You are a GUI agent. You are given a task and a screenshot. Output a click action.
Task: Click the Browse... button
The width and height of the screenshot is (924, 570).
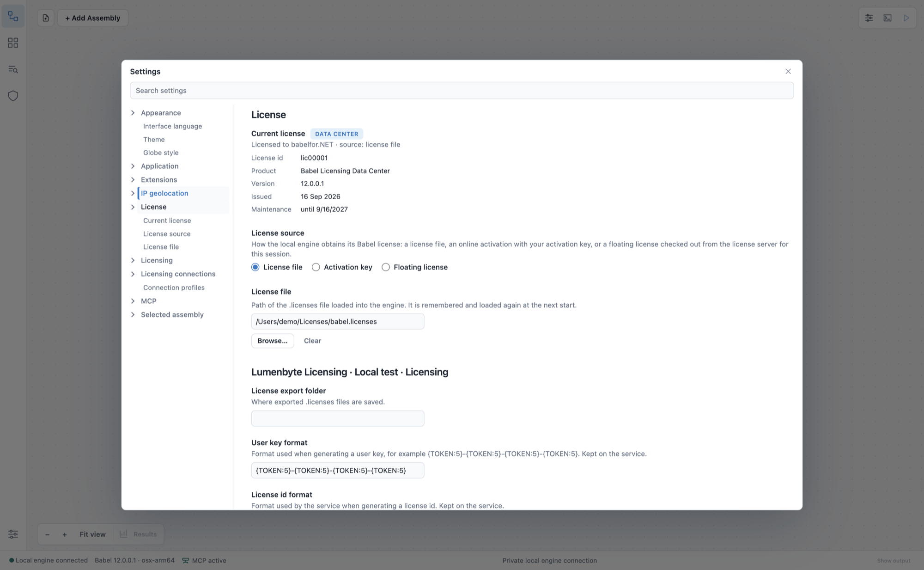pyautogui.click(x=273, y=341)
